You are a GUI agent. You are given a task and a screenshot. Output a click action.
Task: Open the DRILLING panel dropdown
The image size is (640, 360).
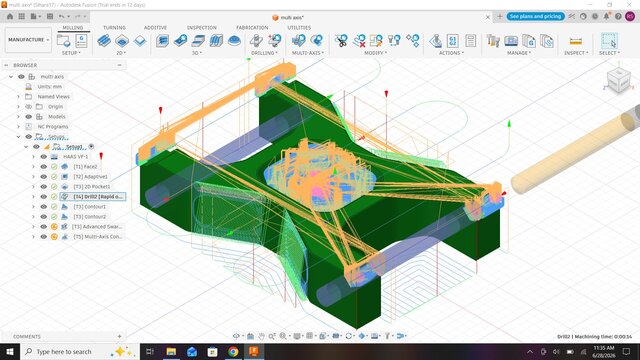coord(264,53)
